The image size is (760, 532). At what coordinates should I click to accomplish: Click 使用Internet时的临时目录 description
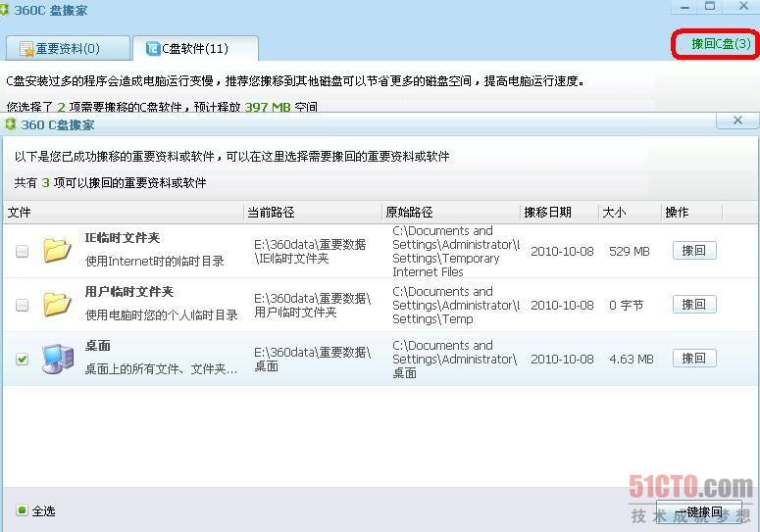click(155, 262)
